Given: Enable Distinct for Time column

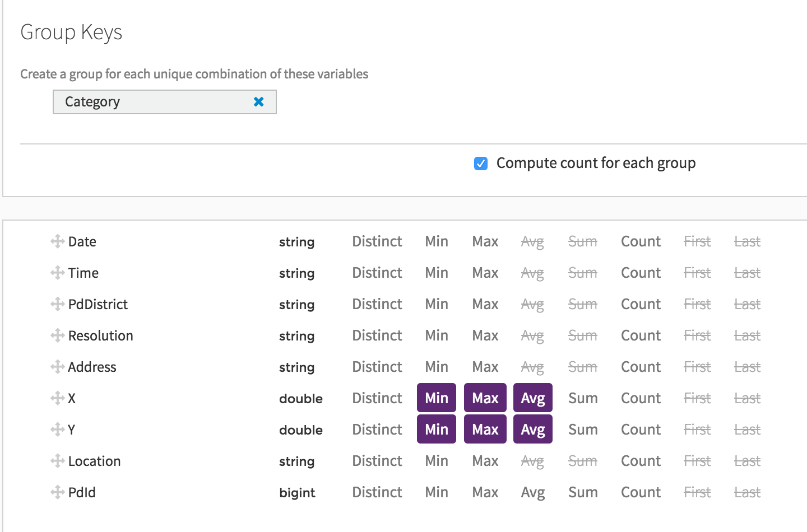Looking at the screenshot, I should 377,273.
